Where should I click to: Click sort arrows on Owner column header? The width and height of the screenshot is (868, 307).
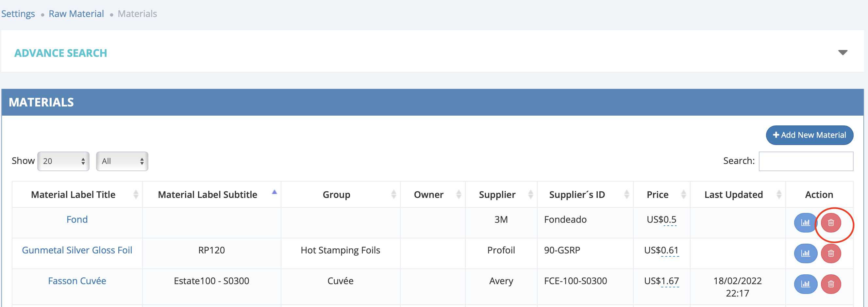click(458, 194)
